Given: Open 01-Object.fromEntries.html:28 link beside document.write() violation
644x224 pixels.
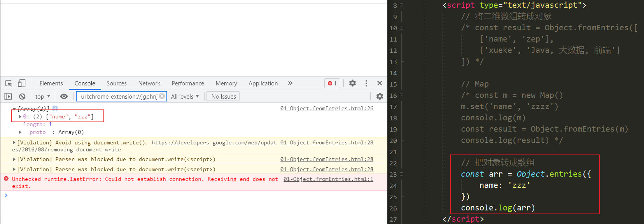Looking at the screenshot, I should pos(327,142).
